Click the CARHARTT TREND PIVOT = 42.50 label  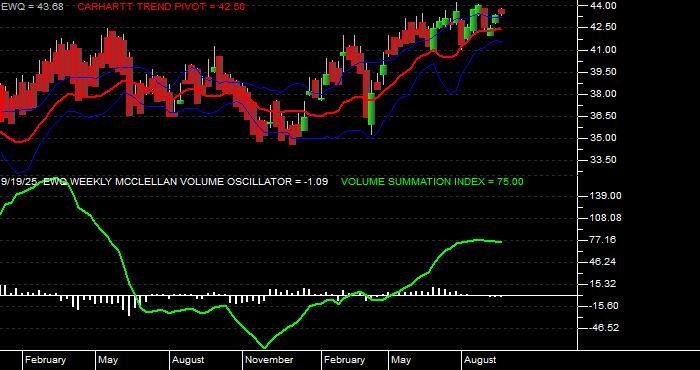click(x=161, y=7)
